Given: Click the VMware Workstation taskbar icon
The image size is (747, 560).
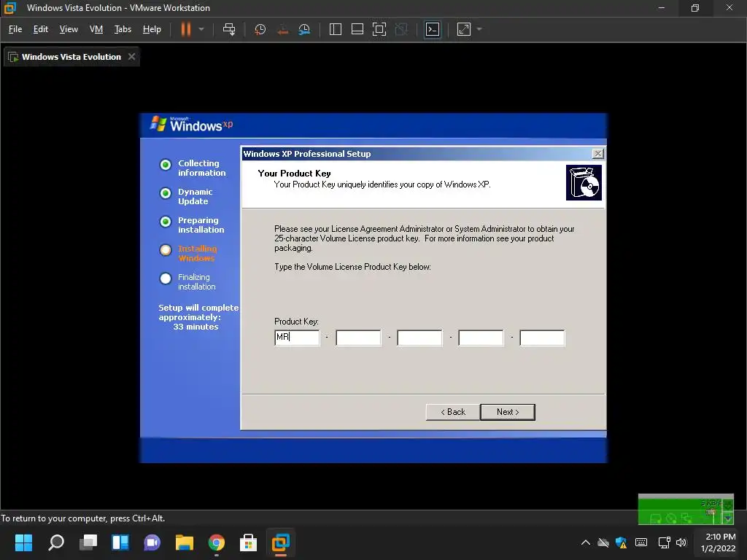Looking at the screenshot, I should (281, 542).
